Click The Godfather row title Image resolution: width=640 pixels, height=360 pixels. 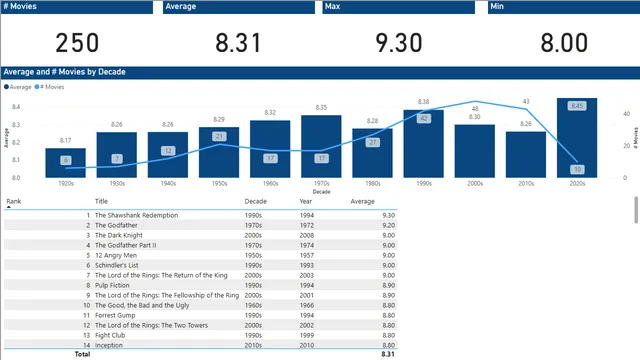[x=116, y=225]
